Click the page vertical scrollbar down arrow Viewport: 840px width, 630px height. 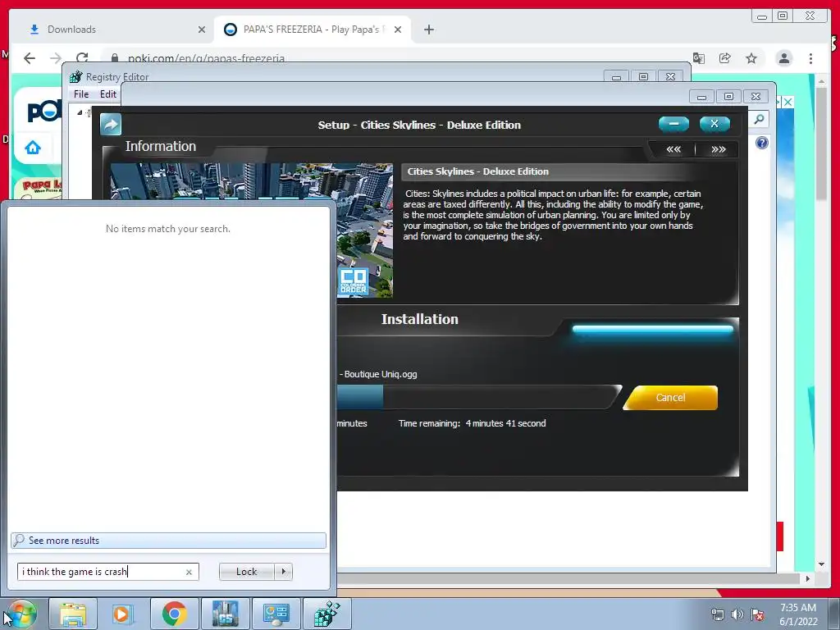821,564
